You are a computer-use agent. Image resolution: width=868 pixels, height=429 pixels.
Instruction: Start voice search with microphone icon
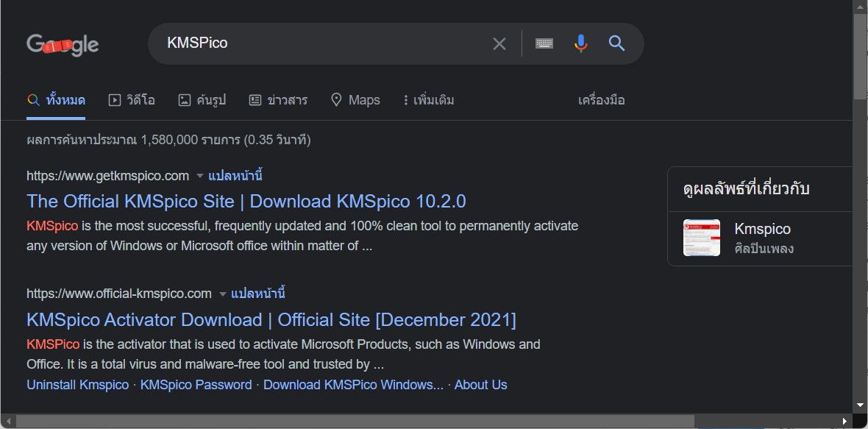click(581, 44)
